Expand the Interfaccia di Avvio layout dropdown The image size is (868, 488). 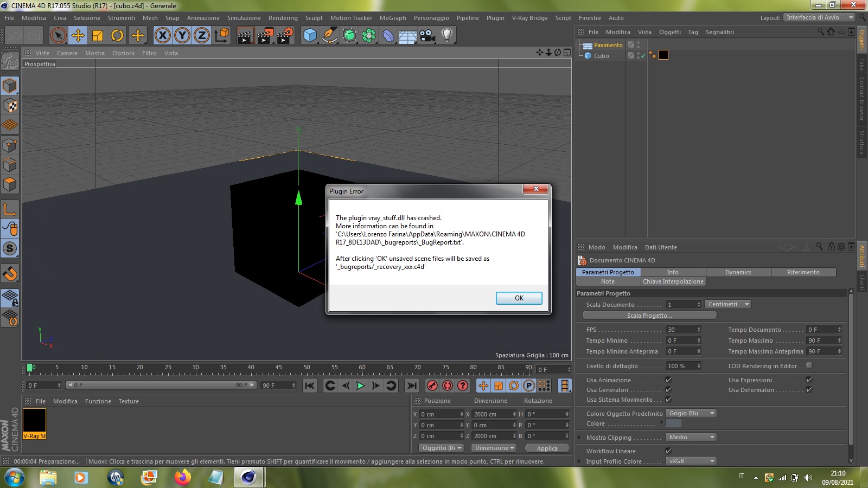pyautogui.click(x=819, y=17)
